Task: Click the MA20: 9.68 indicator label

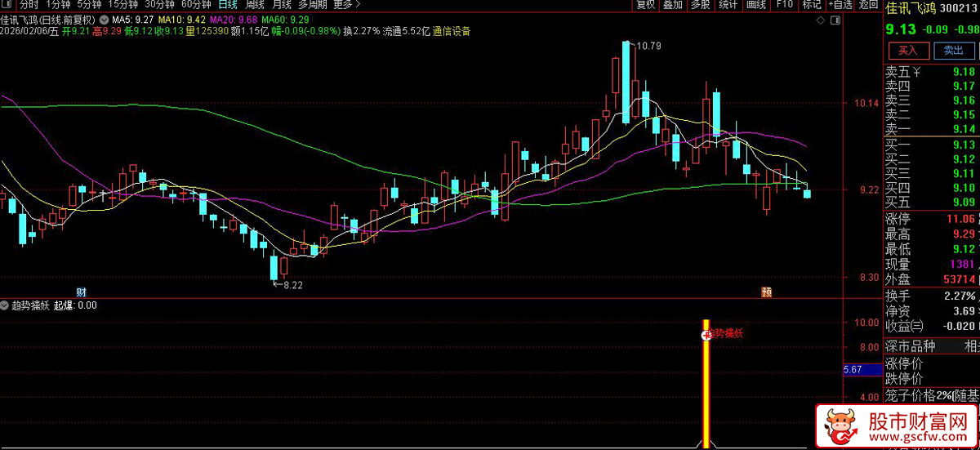Action: tap(234, 18)
